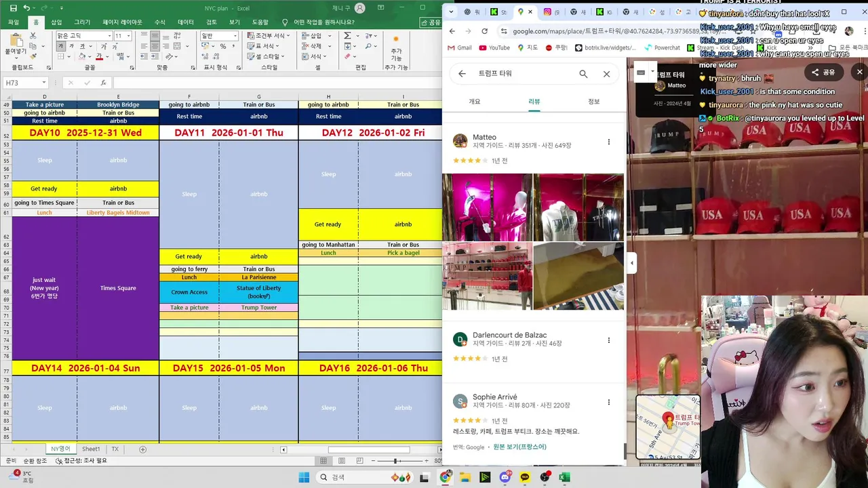
Task: Click the font color red swatch button
Action: click(99, 56)
